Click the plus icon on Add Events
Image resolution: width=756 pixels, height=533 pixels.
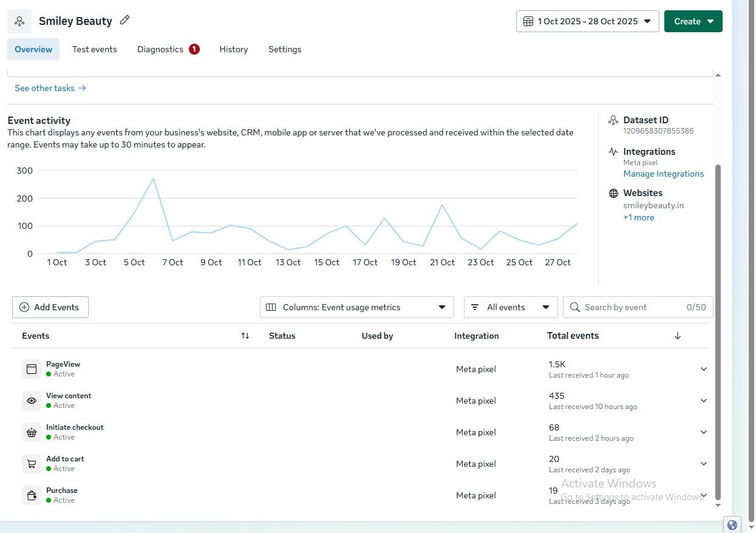(x=24, y=307)
